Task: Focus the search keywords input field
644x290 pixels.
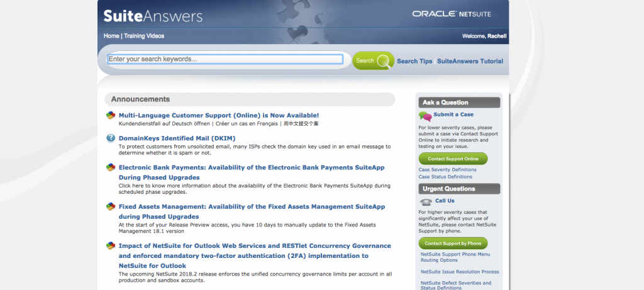Action: [225, 60]
